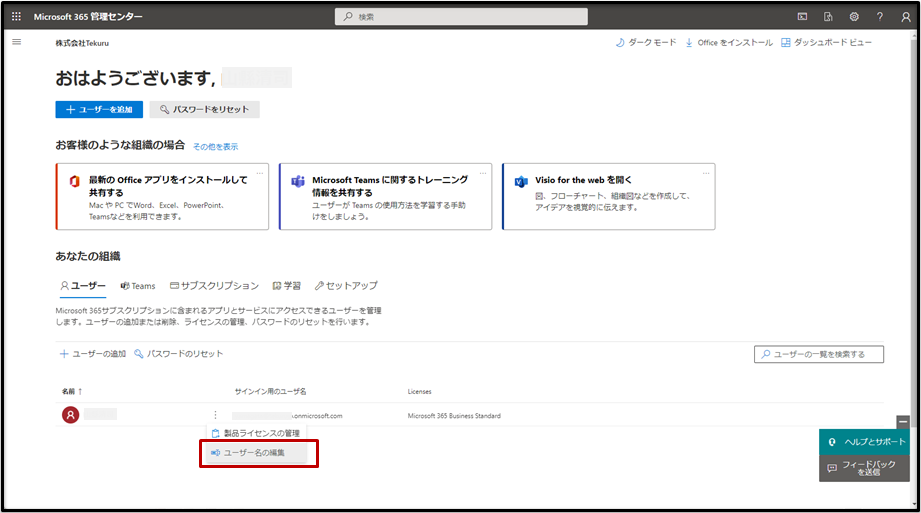Click the Teams logo icon on the card

(298, 181)
